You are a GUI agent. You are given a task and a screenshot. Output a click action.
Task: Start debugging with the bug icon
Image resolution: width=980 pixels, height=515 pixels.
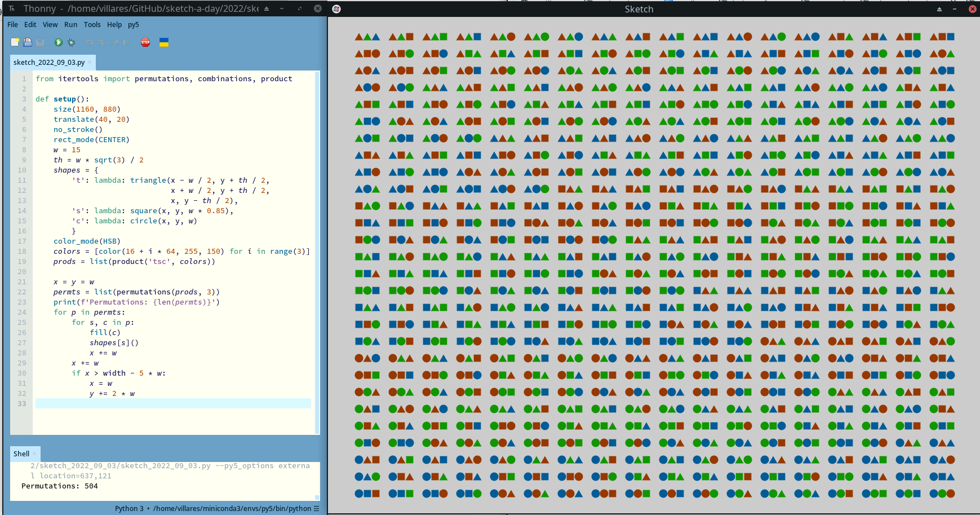[71, 42]
